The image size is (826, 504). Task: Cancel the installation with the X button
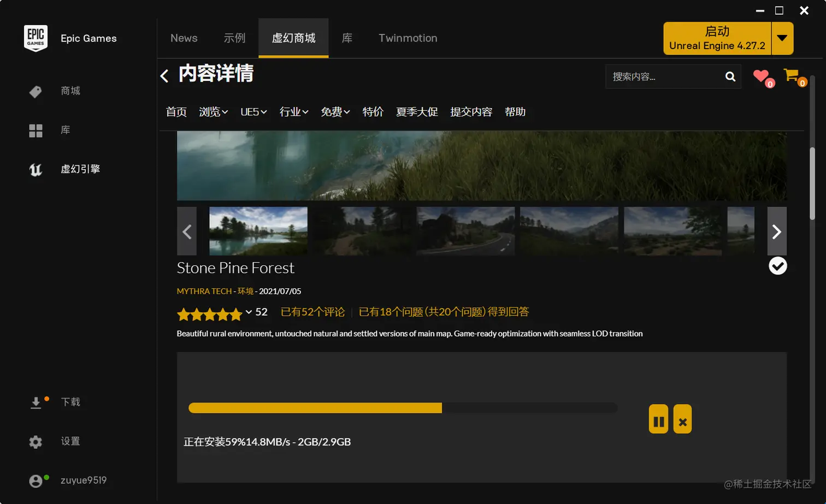pyautogui.click(x=683, y=419)
